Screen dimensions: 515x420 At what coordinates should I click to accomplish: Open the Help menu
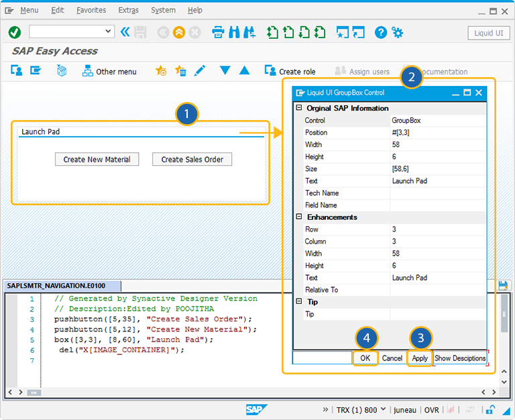coord(194,10)
